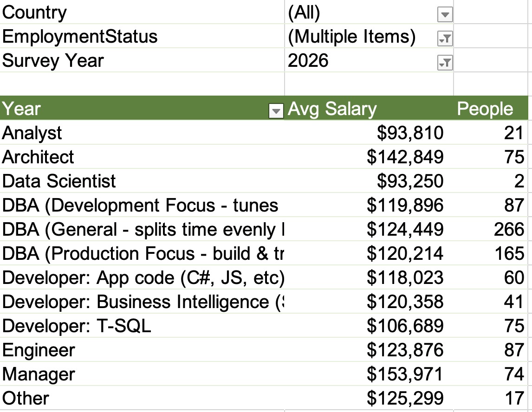This screenshot has width=532, height=412.
Task: Click the EmploymentStatus field label cell
Action: coord(80,37)
